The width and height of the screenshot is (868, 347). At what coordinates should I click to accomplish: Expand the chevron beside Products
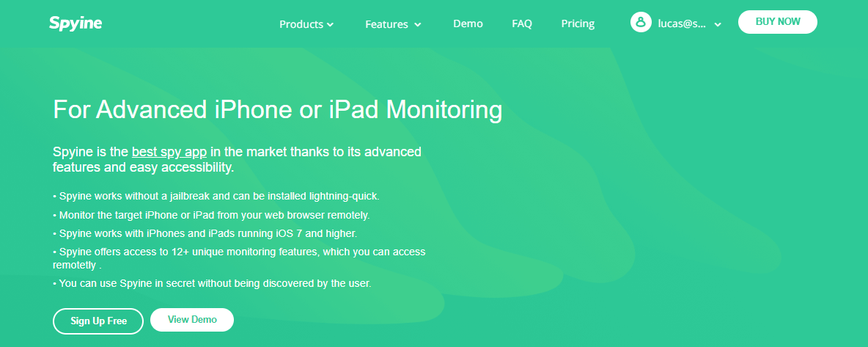coord(331,25)
